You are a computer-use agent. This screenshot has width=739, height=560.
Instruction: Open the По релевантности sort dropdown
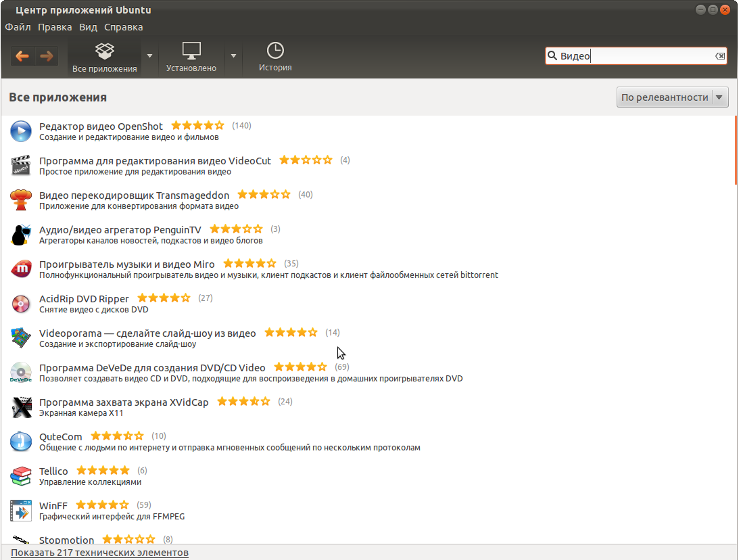(673, 97)
